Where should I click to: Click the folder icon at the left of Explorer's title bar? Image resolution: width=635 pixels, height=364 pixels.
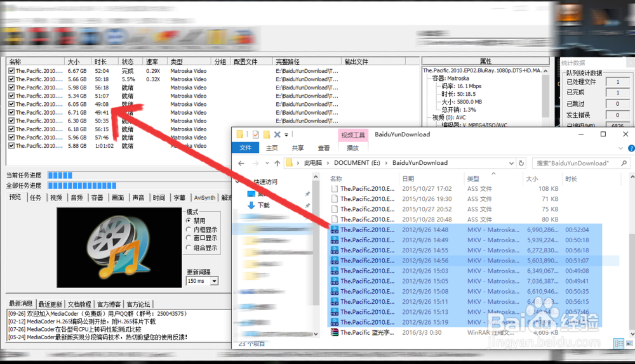pos(240,134)
